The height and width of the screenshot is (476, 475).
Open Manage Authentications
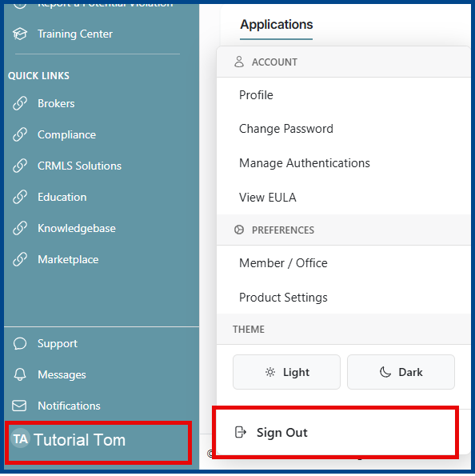click(x=343, y=163)
